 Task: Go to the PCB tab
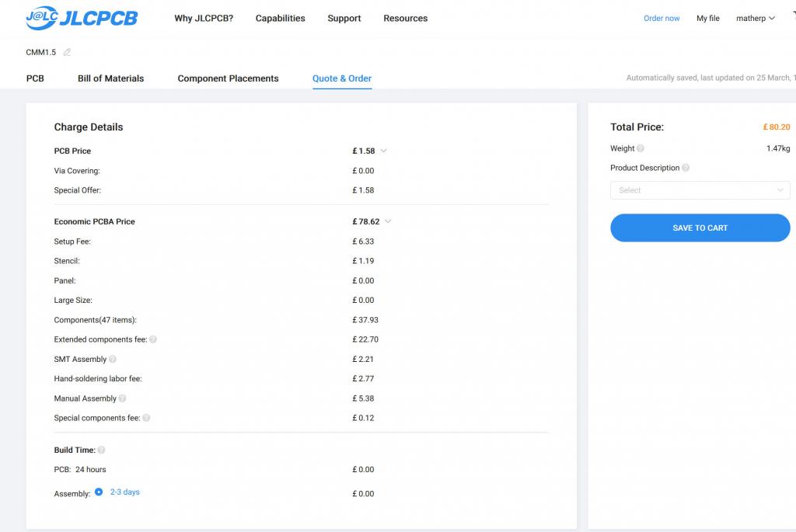click(x=35, y=78)
